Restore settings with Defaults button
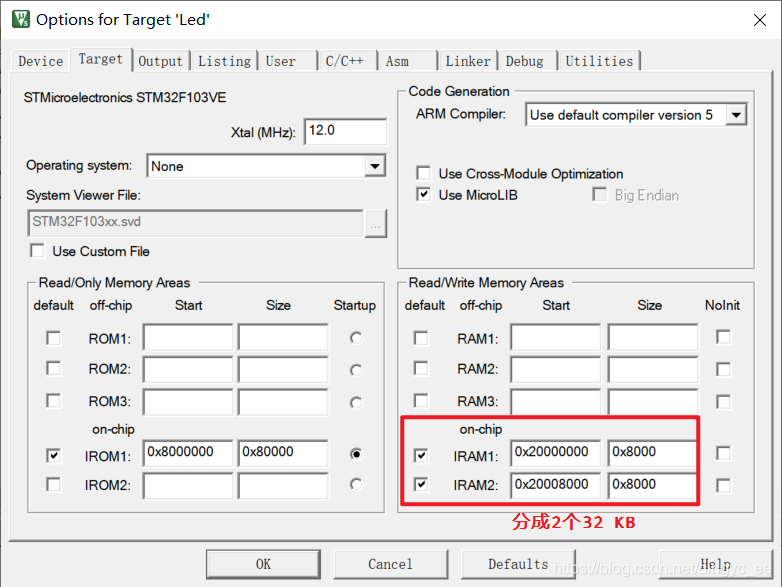 (x=518, y=564)
